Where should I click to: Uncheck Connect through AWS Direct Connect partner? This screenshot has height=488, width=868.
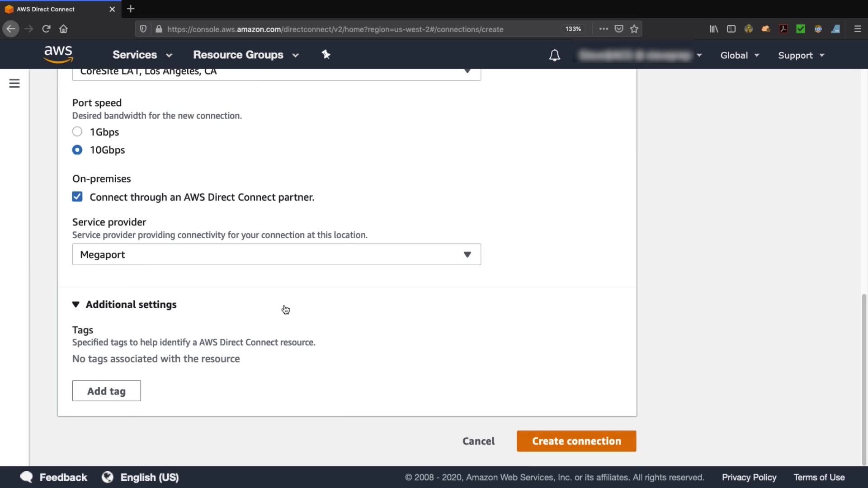click(x=77, y=197)
